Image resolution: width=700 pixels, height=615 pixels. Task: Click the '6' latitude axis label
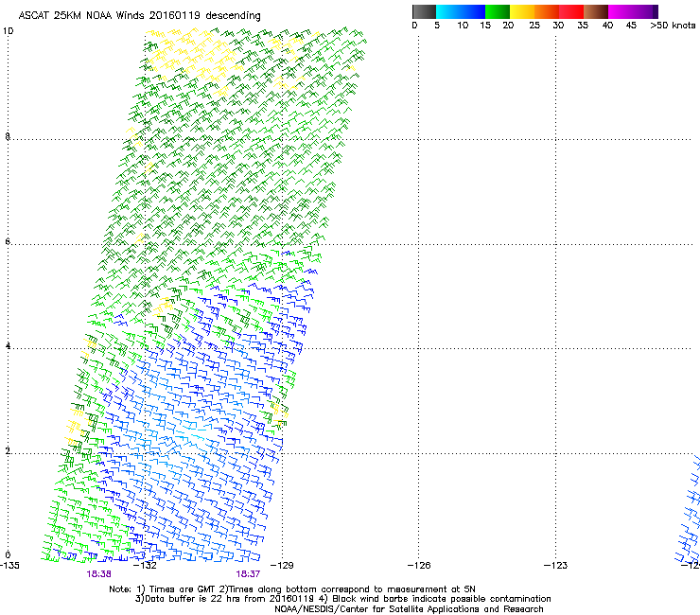click(8, 241)
